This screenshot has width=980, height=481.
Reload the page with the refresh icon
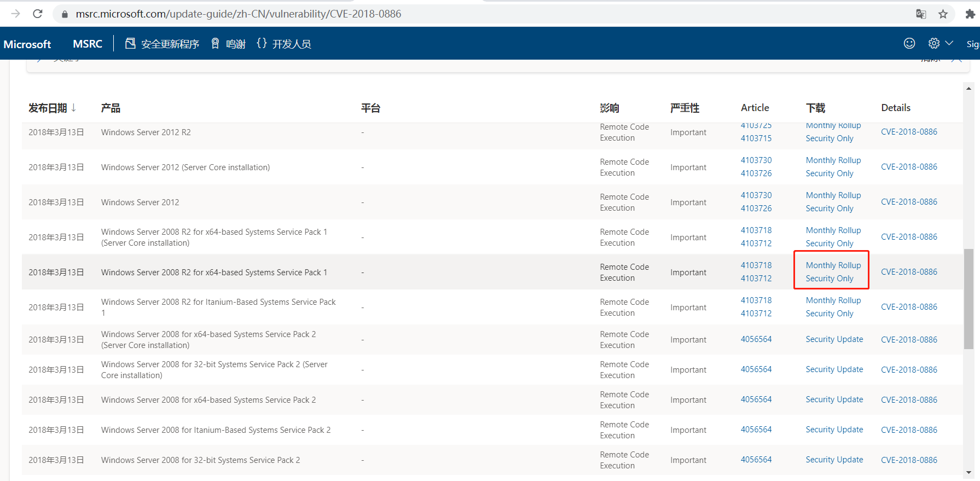click(x=38, y=14)
